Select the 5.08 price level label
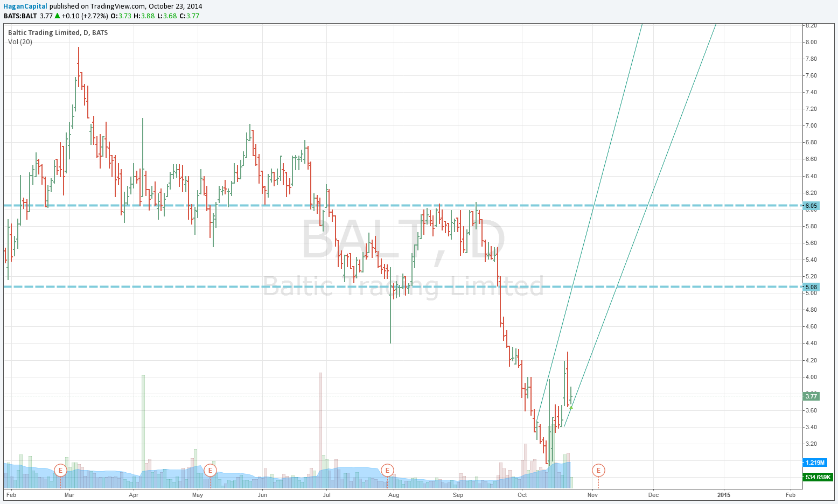 (x=811, y=287)
